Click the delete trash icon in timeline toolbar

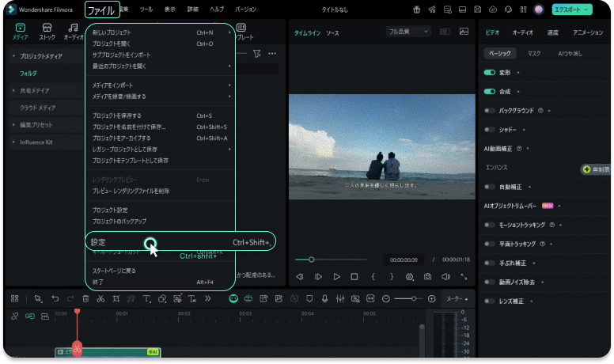tap(85, 299)
